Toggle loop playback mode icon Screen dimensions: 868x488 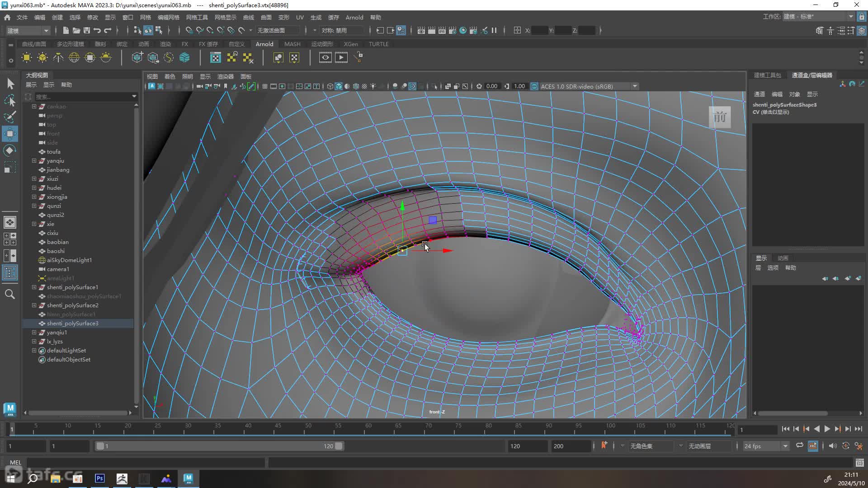tap(799, 446)
